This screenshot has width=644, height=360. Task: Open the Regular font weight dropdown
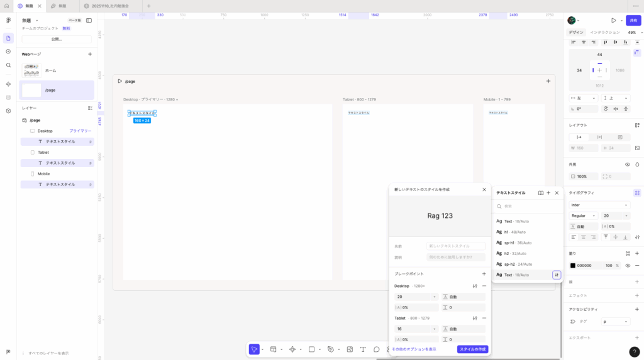pyautogui.click(x=583, y=215)
